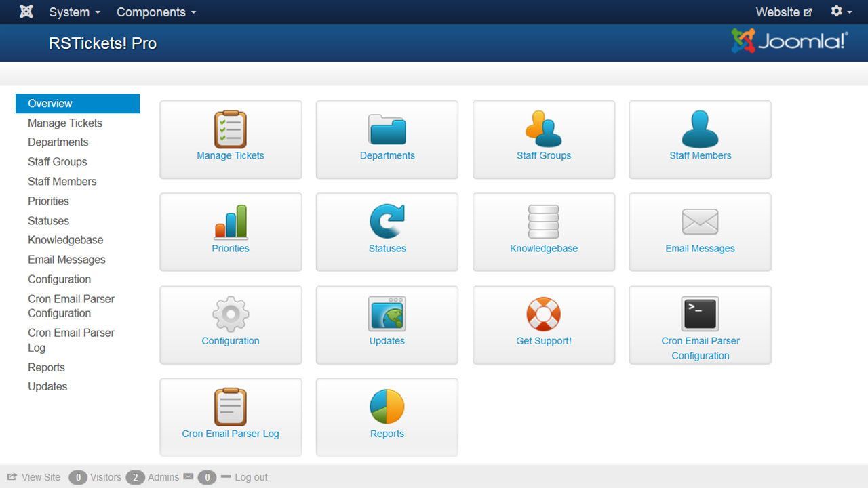Screen dimensions: 868x488
Task: Click the Get Support! text link
Action: 544,341
